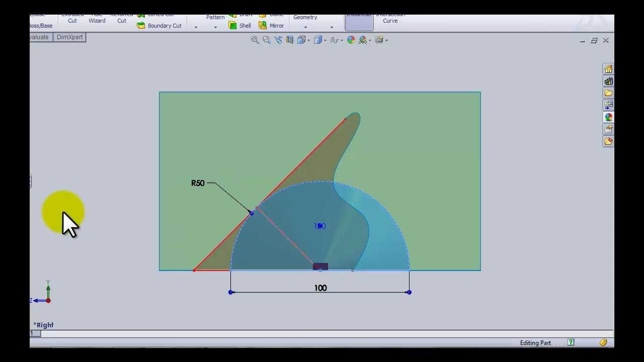Activate the Mirror feature icon
This screenshot has height=362, width=644.
(263, 26)
